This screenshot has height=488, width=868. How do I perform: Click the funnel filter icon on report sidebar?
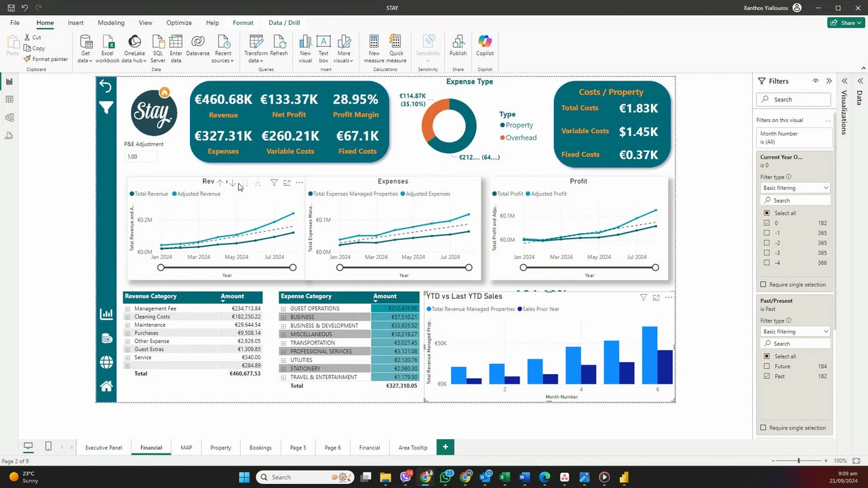tap(106, 108)
